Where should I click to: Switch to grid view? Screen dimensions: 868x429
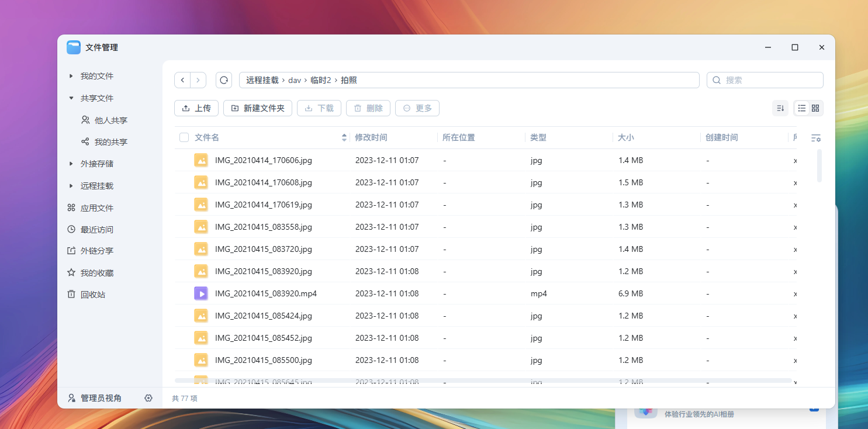pos(815,108)
